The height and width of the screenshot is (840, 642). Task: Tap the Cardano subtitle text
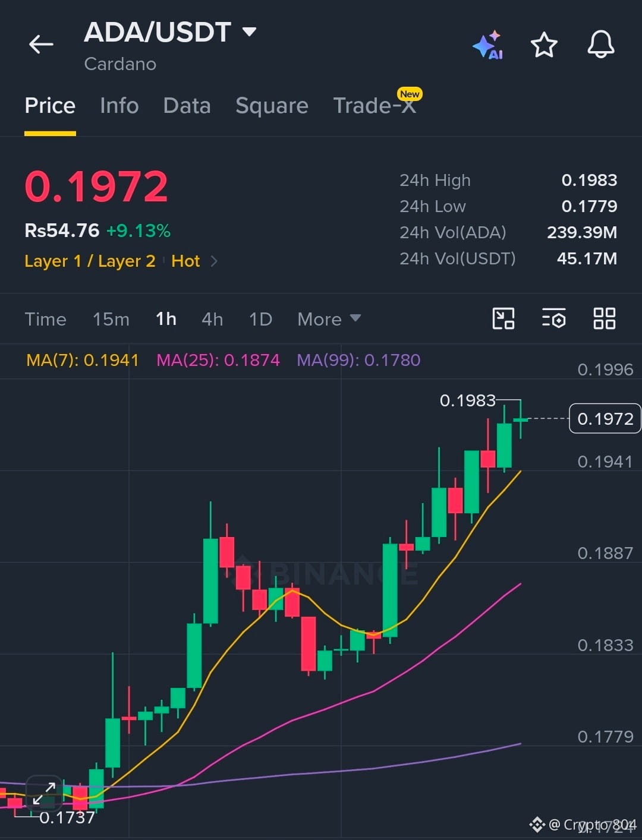click(120, 64)
